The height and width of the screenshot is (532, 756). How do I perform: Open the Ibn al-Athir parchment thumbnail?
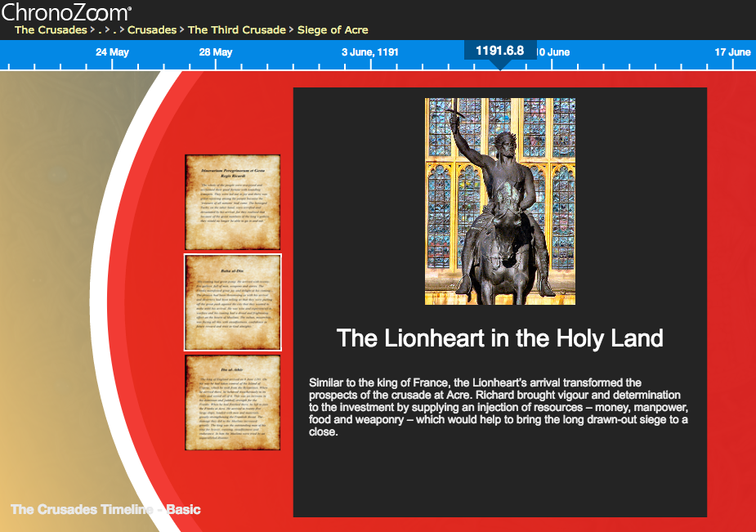[x=233, y=402]
